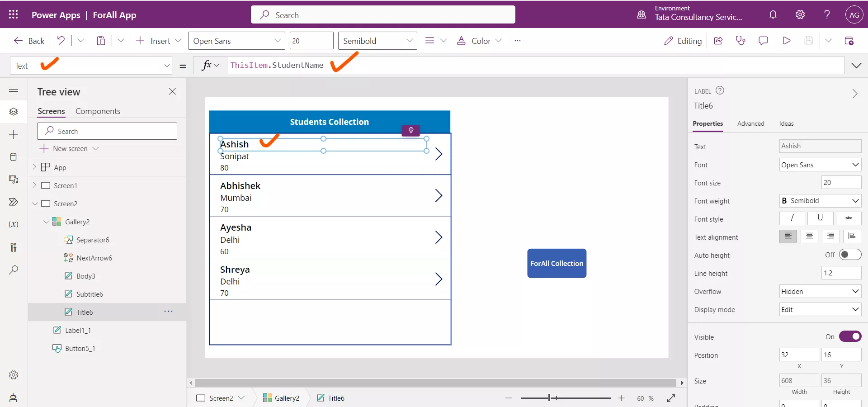Share the app using the share icon

pyautogui.click(x=718, y=41)
